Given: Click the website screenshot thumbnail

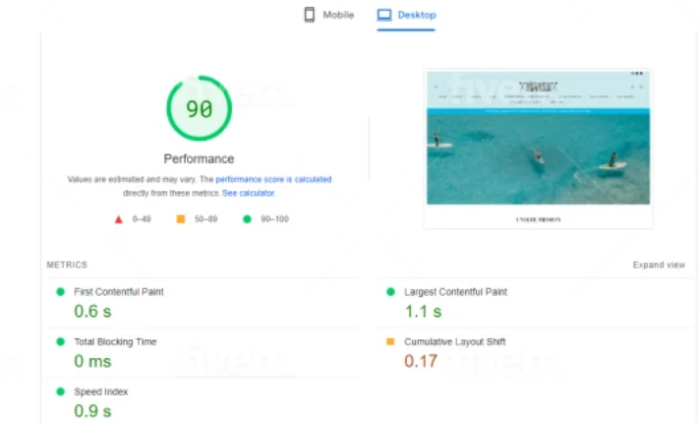Looking at the screenshot, I should coord(538,149).
